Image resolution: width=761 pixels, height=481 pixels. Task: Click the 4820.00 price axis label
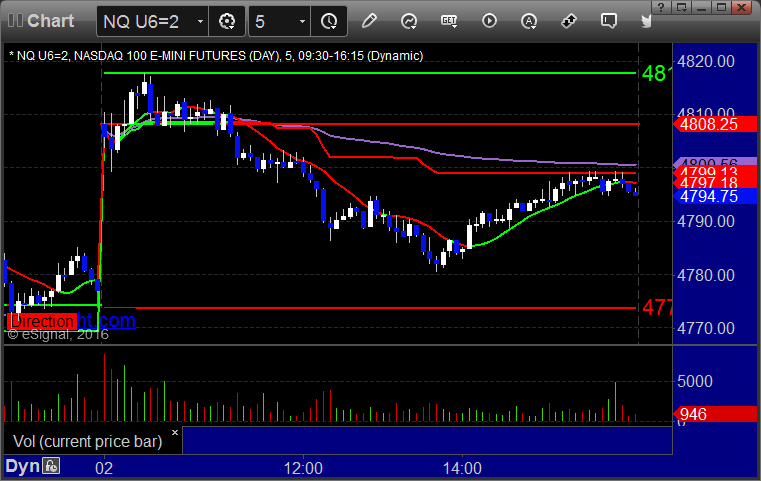click(706, 62)
